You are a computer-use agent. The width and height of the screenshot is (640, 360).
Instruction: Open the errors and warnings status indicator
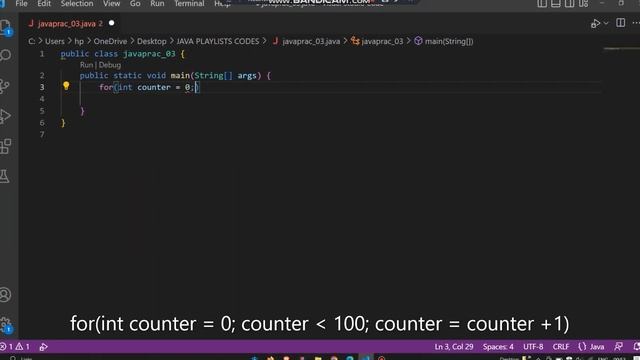[15, 347]
